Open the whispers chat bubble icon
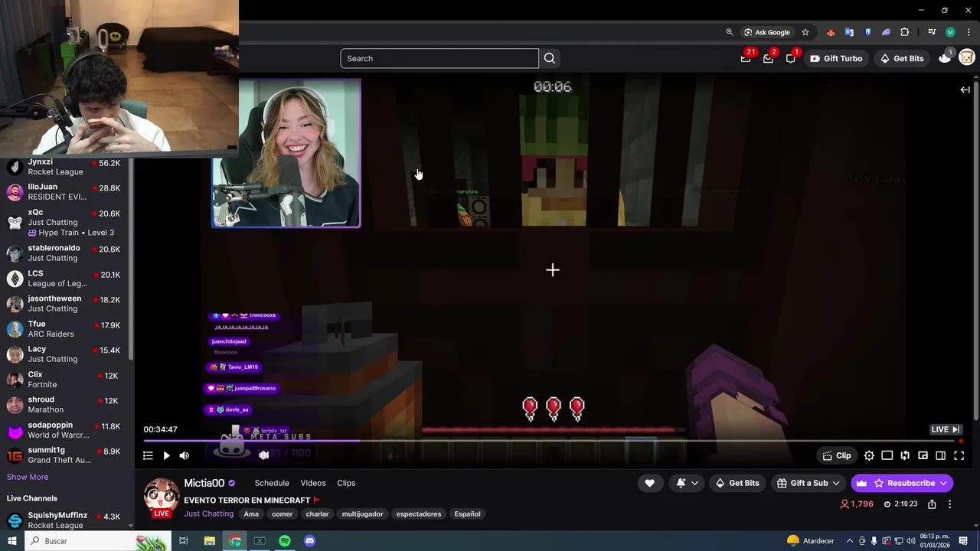Screen dimensions: 980x551 coord(791,58)
